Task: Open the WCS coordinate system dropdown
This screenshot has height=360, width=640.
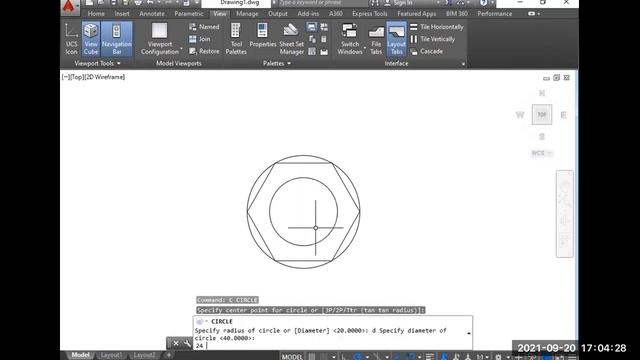Action: coord(542,153)
